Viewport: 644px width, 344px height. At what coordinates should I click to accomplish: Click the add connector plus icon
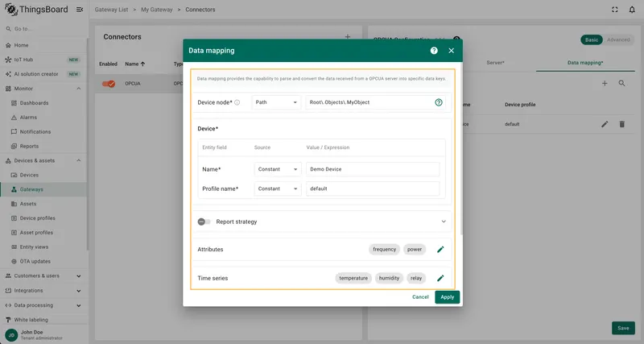(x=348, y=36)
